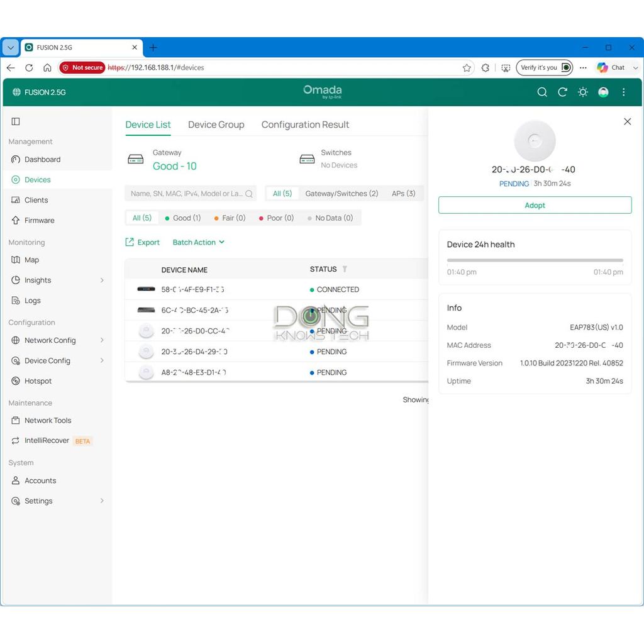Collapse the sidebar with the panel icon

16,121
